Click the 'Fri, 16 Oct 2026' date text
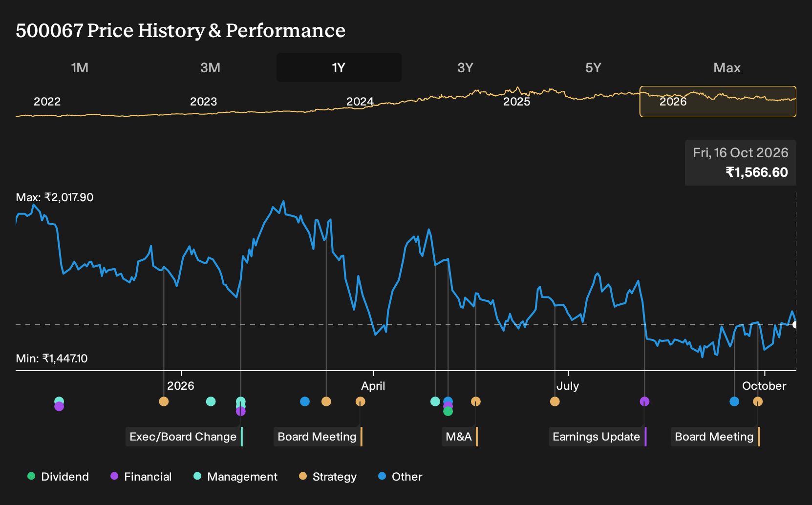 point(741,153)
